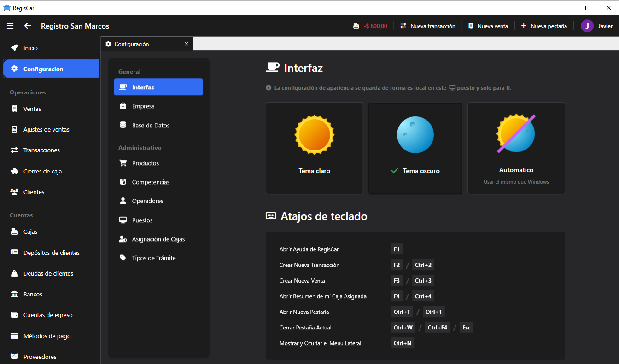
Task: Select Interfaz in the General section
Action: 158,87
